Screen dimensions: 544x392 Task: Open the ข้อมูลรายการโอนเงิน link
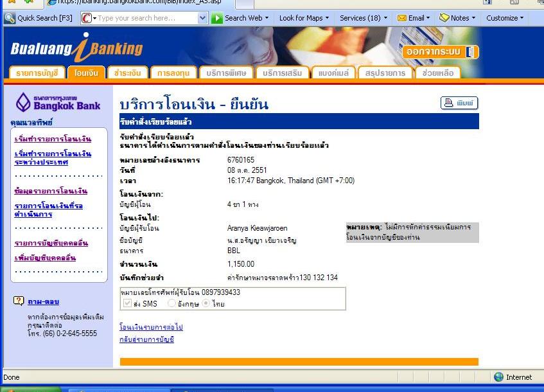coord(51,191)
